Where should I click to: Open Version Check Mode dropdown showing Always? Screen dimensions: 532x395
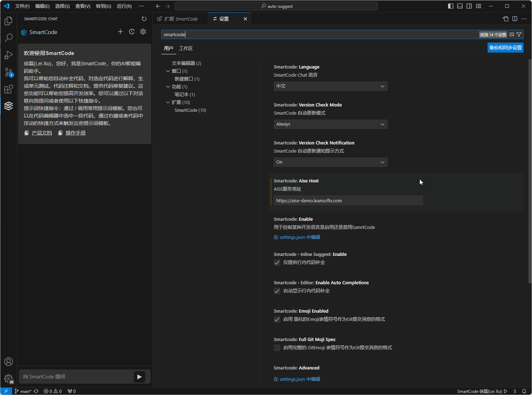click(x=330, y=124)
